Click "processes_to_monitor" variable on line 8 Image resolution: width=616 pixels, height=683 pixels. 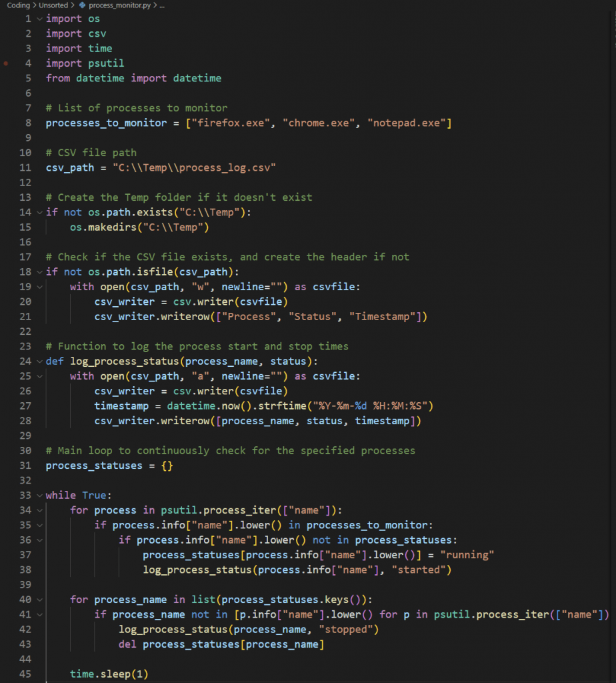106,123
